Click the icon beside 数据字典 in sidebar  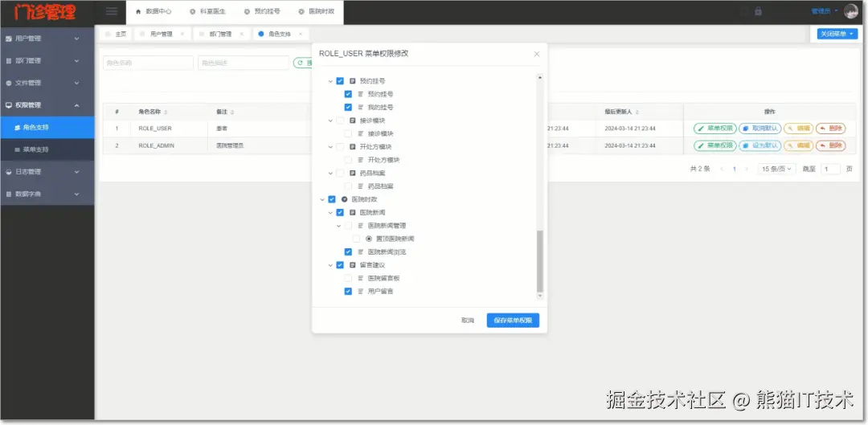(x=8, y=194)
